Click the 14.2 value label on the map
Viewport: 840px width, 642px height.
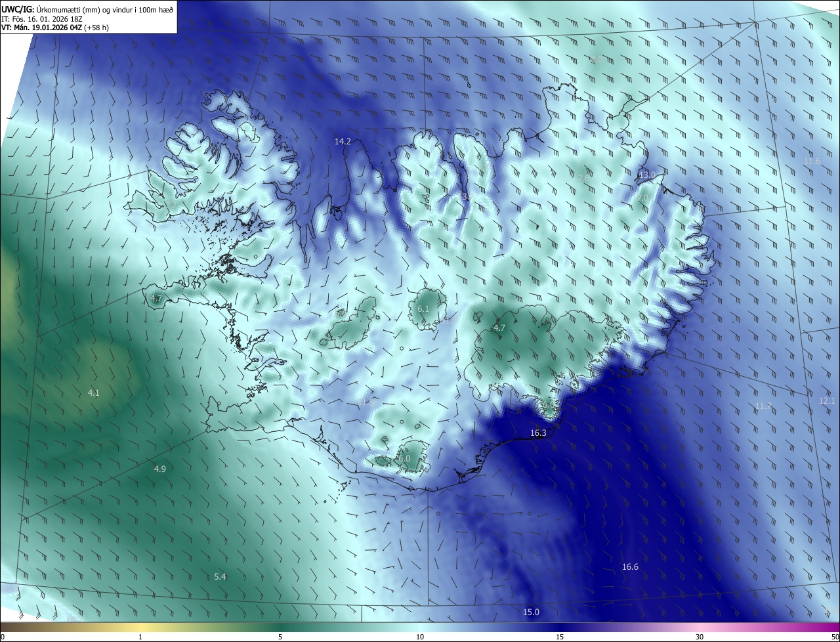click(x=343, y=141)
